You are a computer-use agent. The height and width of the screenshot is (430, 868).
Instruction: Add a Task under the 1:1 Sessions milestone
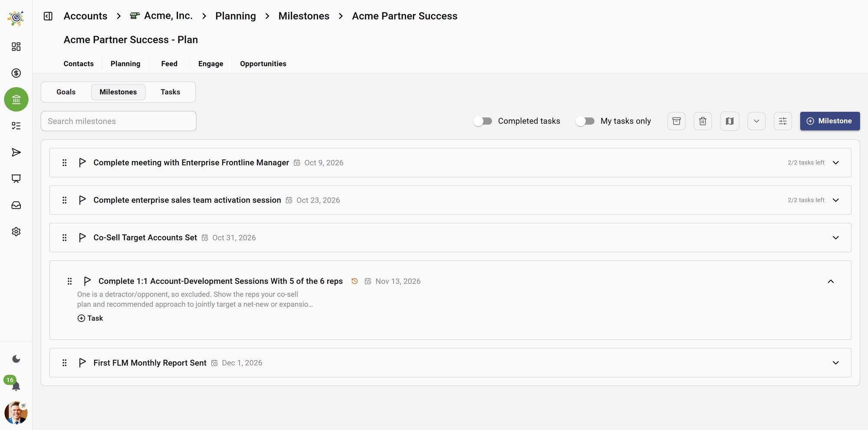(90, 318)
